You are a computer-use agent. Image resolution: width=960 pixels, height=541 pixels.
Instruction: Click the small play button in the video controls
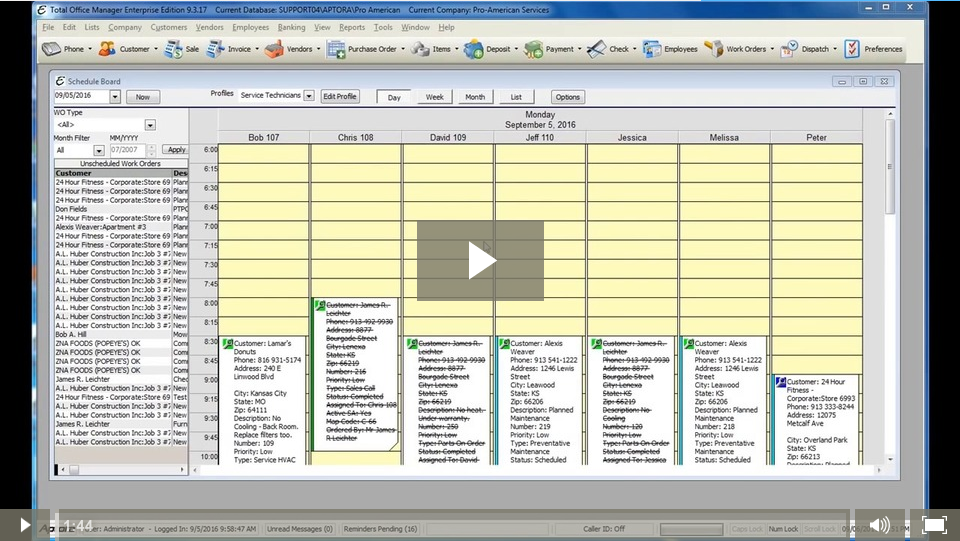24,525
